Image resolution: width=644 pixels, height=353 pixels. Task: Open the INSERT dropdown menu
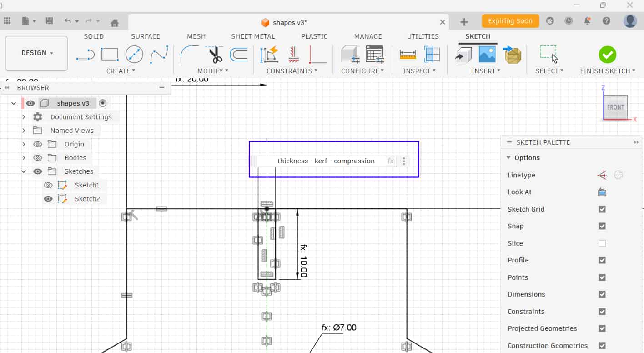pyautogui.click(x=486, y=71)
